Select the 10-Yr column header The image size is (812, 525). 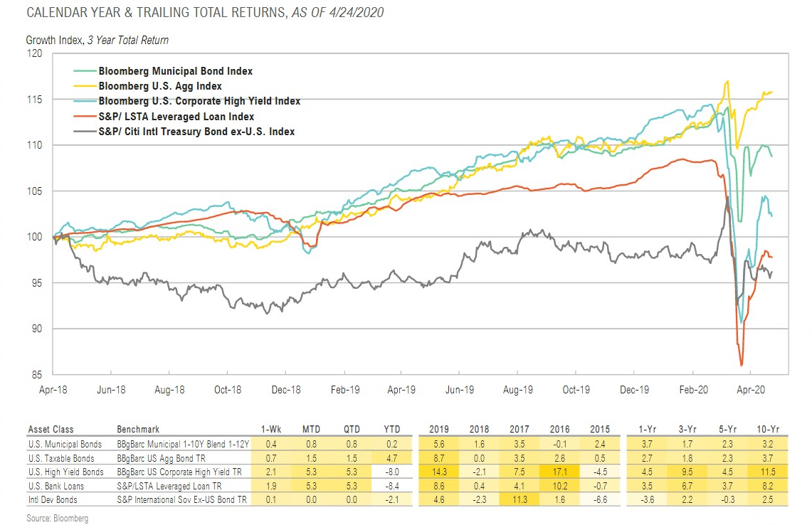click(768, 429)
